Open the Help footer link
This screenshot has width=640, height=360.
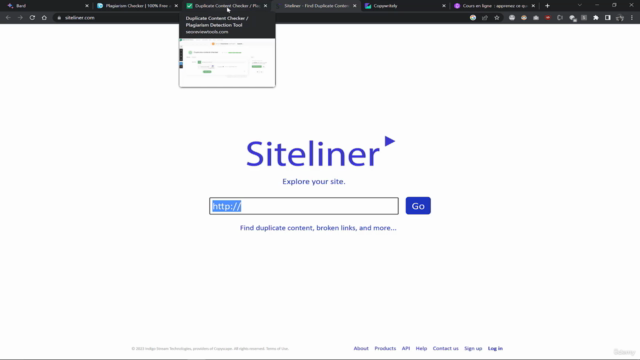[x=421, y=348]
